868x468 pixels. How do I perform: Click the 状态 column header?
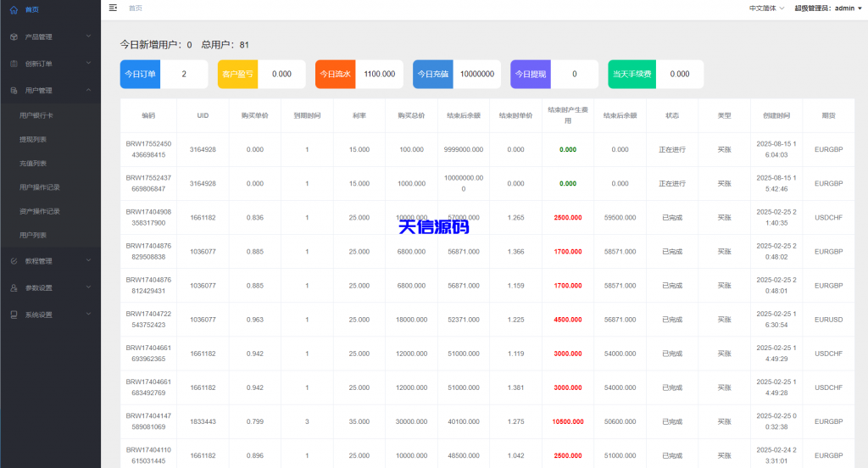672,116
